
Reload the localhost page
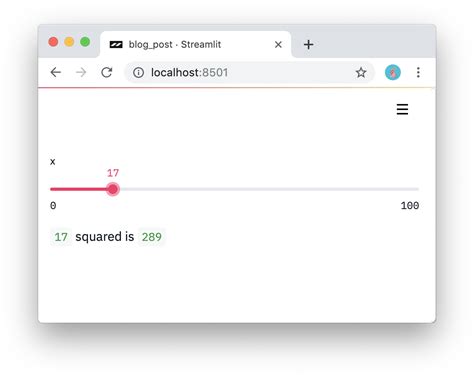click(x=107, y=72)
